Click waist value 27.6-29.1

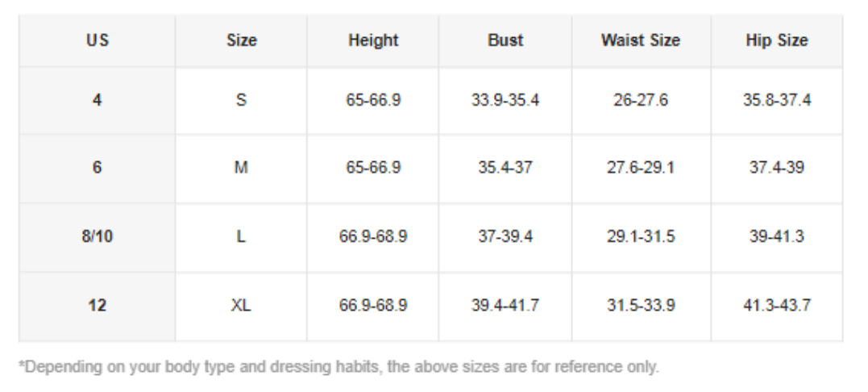[641, 169]
